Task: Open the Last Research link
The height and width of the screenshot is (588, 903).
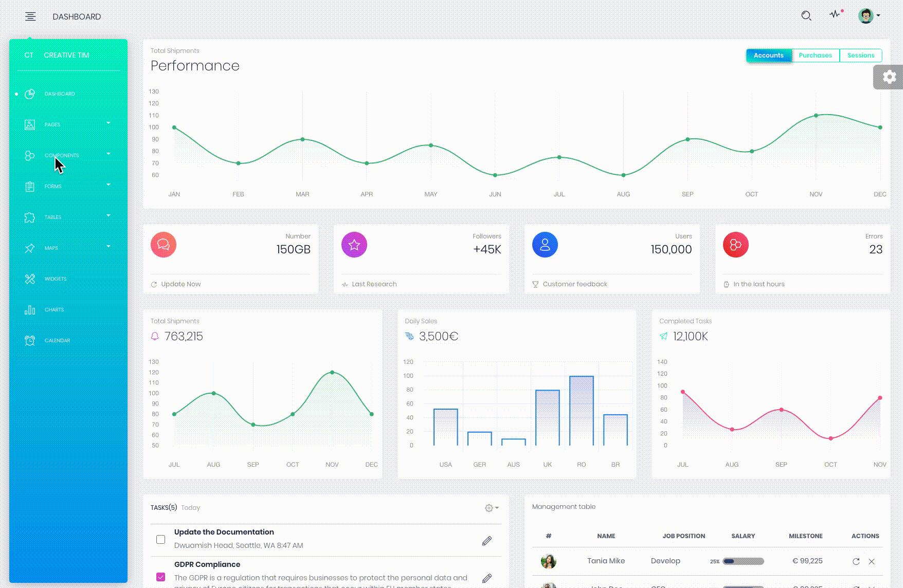Action: [374, 284]
